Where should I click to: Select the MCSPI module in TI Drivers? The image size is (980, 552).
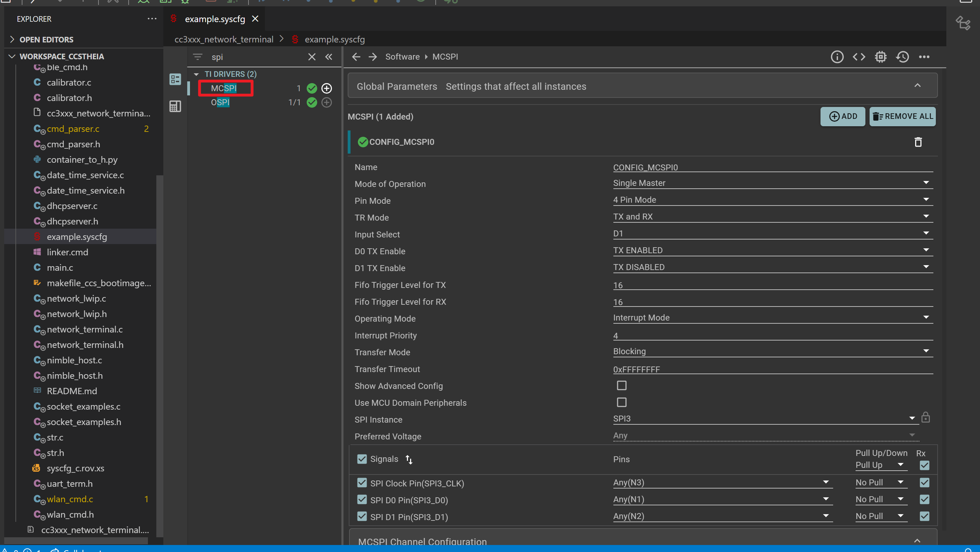(224, 88)
